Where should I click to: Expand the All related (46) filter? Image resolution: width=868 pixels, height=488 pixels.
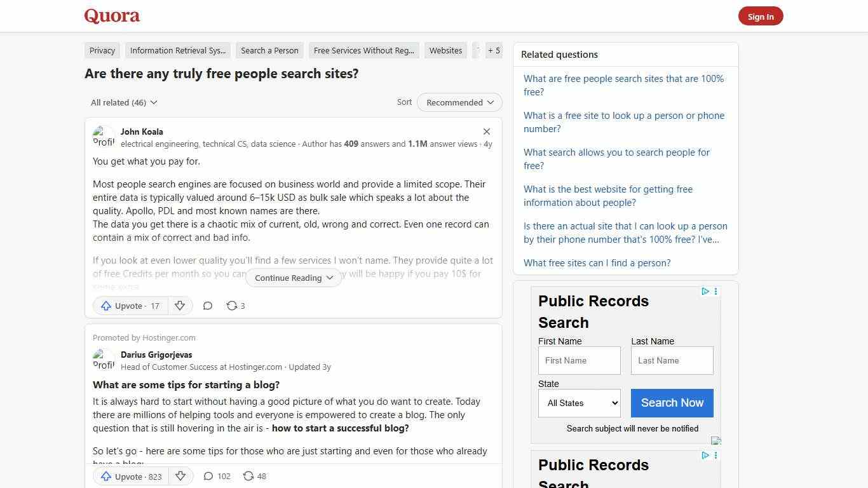pyautogui.click(x=123, y=102)
